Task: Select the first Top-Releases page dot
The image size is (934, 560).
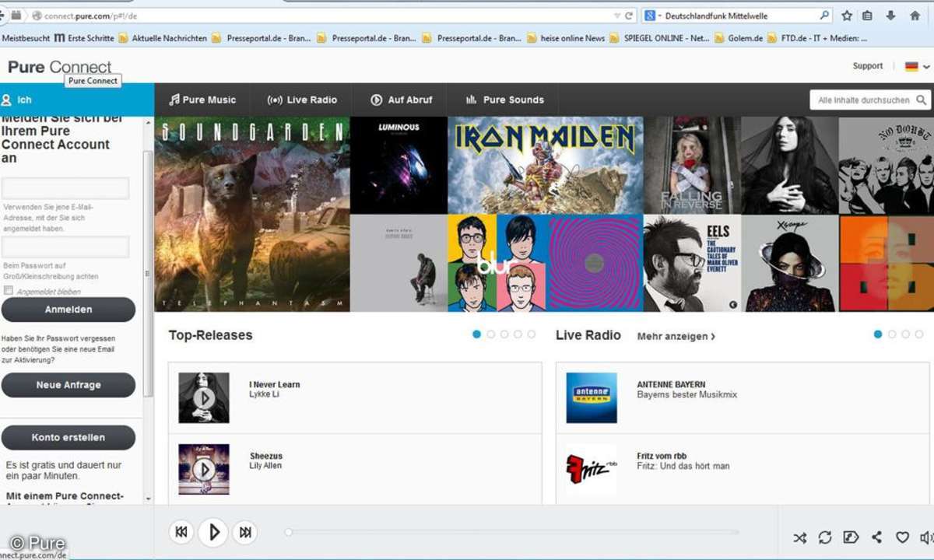Action: tap(476, 334)
